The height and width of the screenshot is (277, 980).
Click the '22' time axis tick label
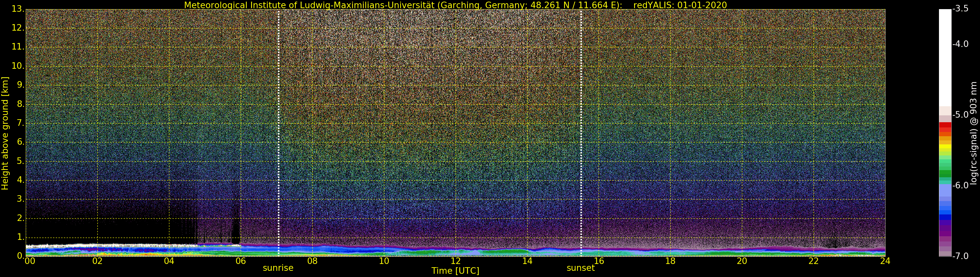pos(813,261)
